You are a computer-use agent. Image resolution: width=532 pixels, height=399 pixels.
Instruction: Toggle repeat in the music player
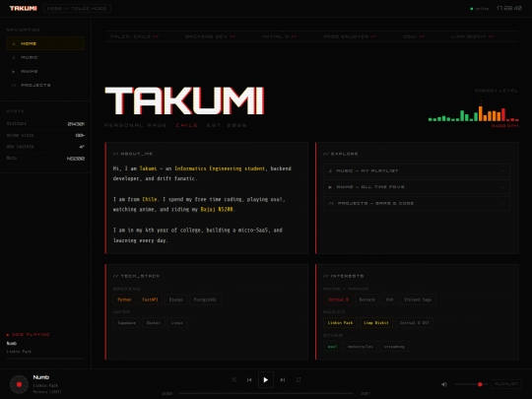[x=299, y=379]
